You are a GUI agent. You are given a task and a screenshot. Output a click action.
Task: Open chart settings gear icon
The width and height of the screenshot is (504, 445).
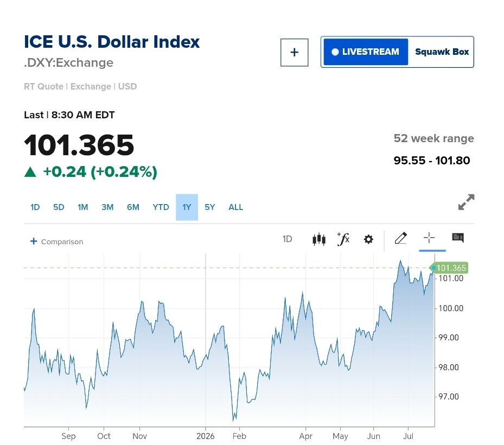(368, 239)
